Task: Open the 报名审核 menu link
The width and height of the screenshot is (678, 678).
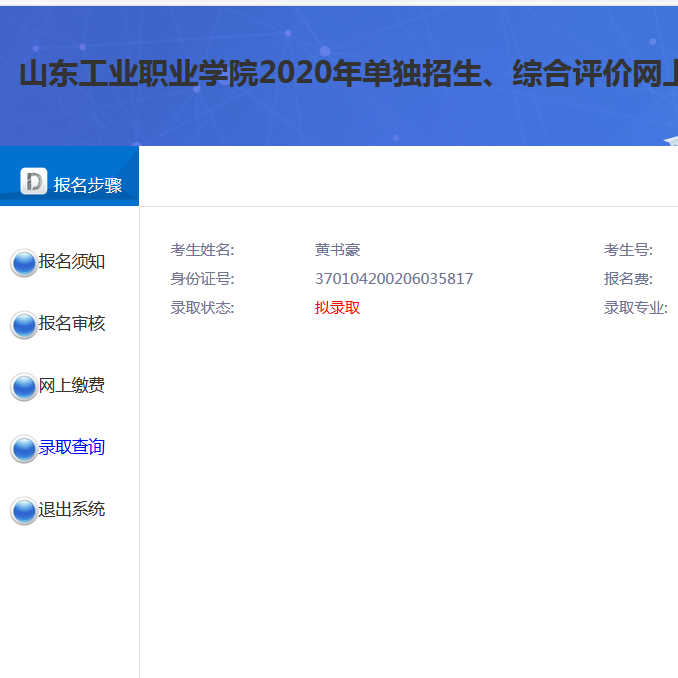Action: pyautogui.click(x=72, y=323)
